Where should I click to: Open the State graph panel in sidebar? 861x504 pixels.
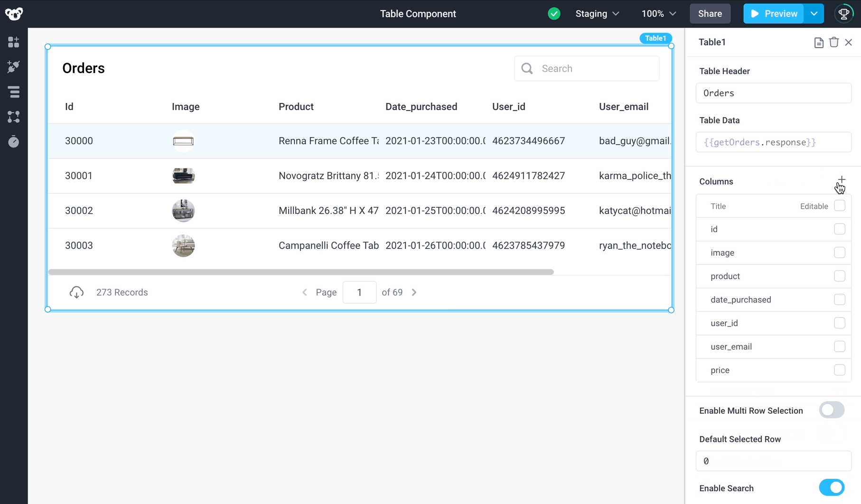[13, 117]
